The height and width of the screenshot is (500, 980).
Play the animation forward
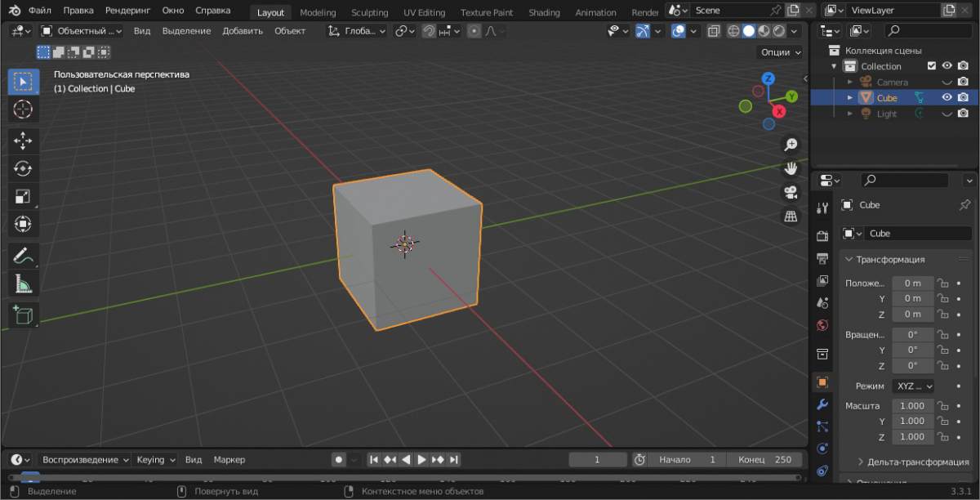tap(421, 460)
